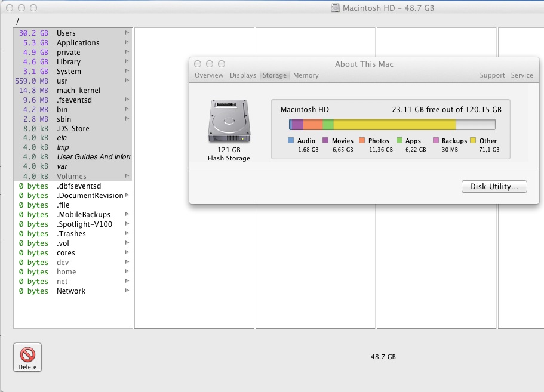Viewport: 544px width, 392px height.
Task: Select the .file row
Action: 73,205
